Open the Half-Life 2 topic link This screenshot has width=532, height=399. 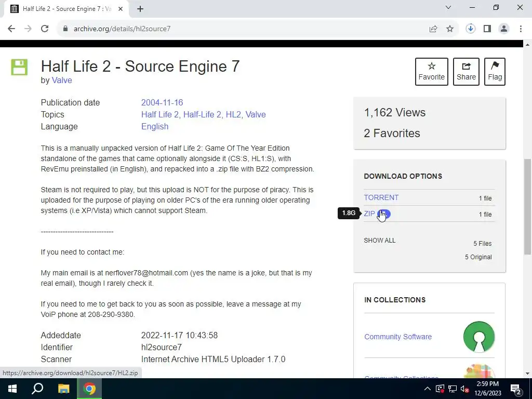click(x=203, y=115)
